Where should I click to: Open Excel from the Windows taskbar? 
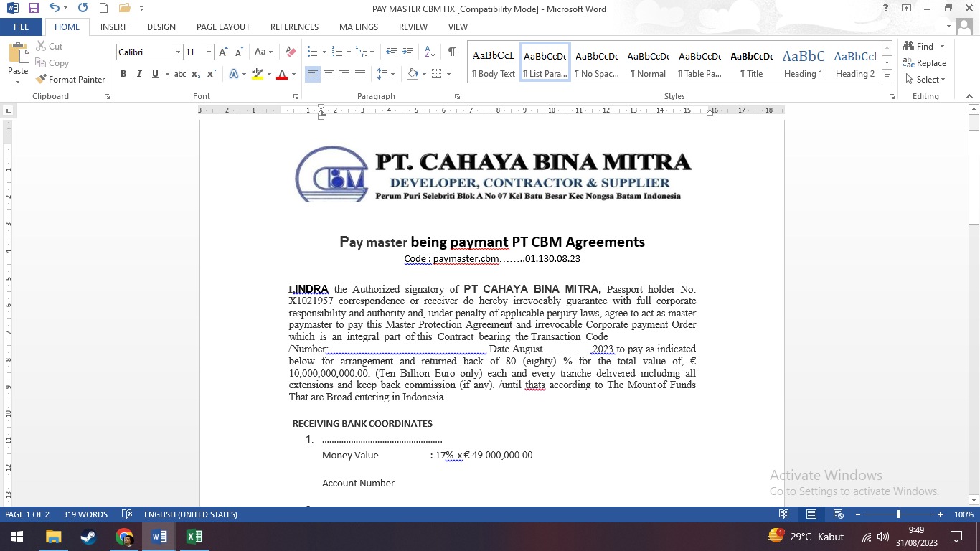(x=194, y=537)
